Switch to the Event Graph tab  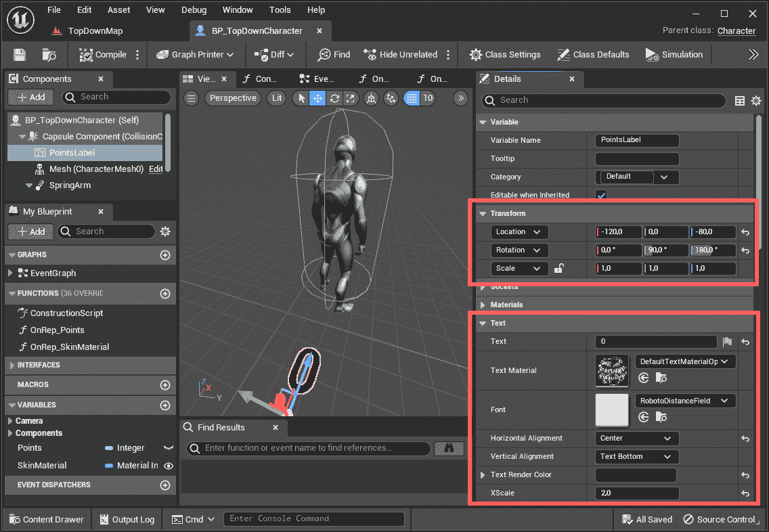point(318,79)
